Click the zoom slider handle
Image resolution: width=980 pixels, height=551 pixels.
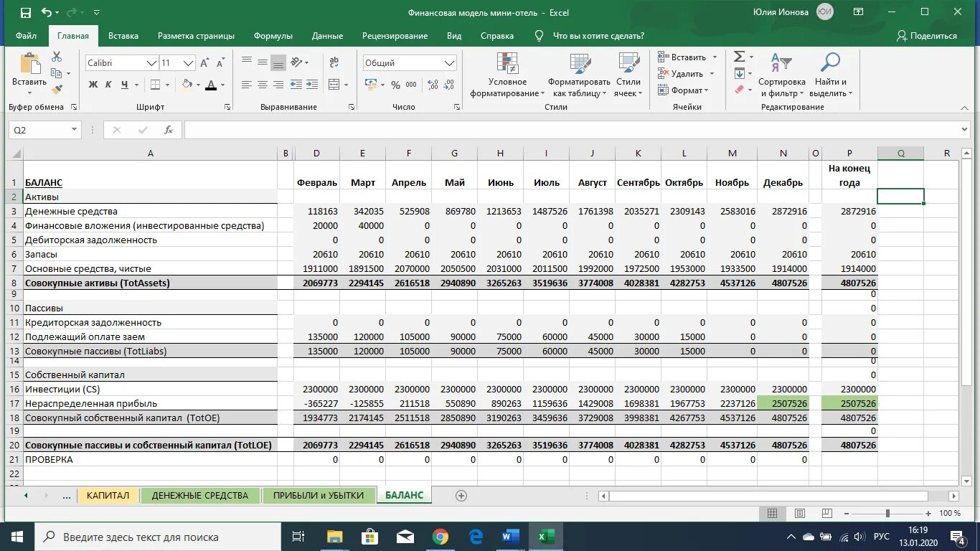tap(887, 514)
